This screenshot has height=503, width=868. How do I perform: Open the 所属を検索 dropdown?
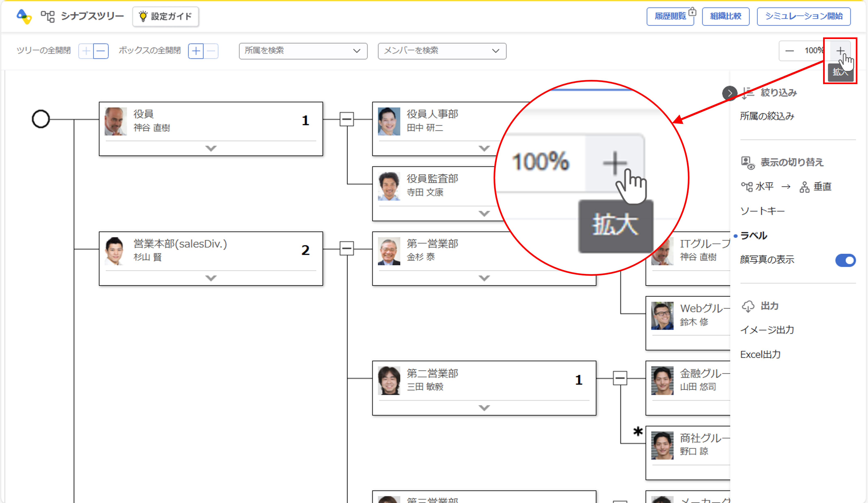click(x=303, y=51)
